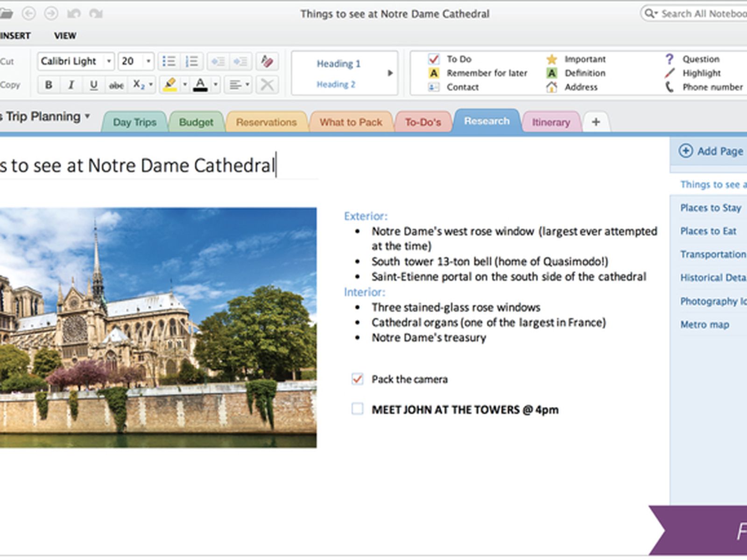747x560 pixels.
Task: Toggle Italic formatting
Action: [71, 85]
